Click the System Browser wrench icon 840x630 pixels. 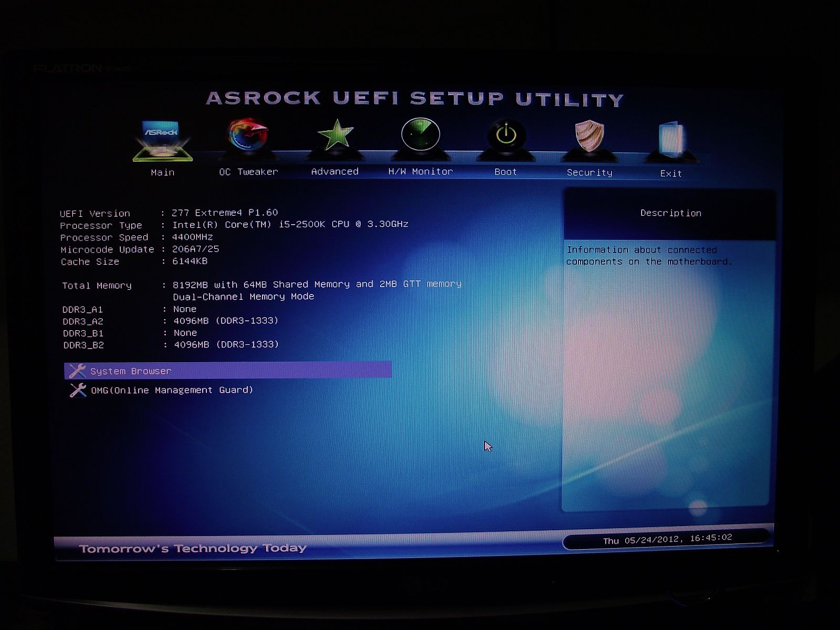[77, 371]
